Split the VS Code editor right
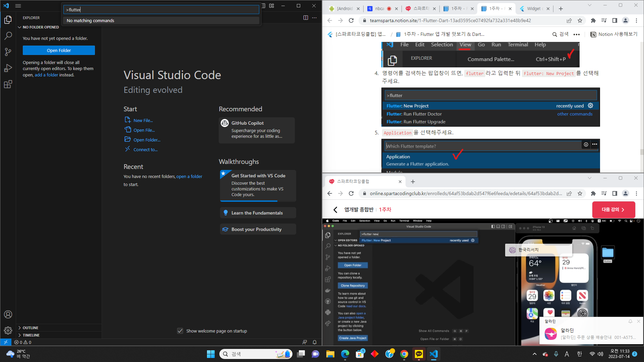The height and width of the screenshot is (362, 644). (x=306, y=18)
